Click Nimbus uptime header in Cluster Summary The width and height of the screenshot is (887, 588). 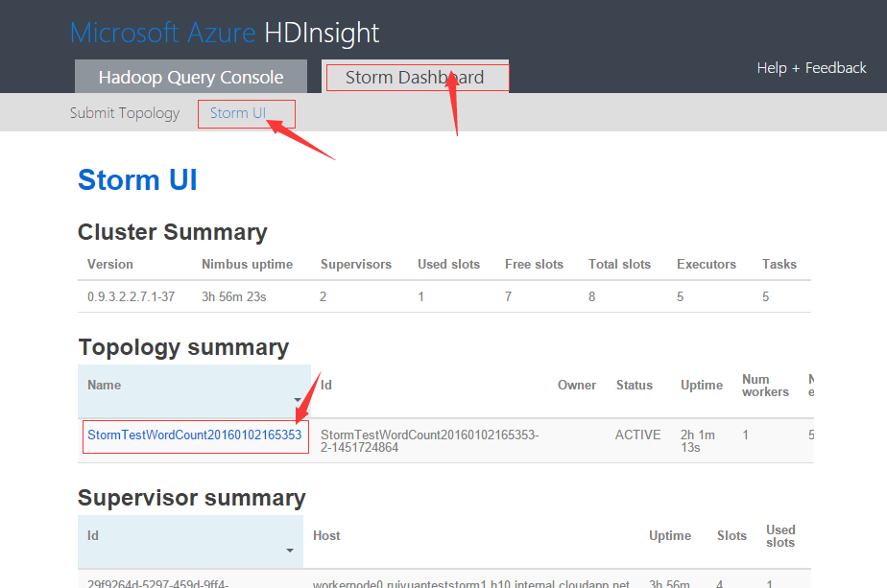click(247, 265)
